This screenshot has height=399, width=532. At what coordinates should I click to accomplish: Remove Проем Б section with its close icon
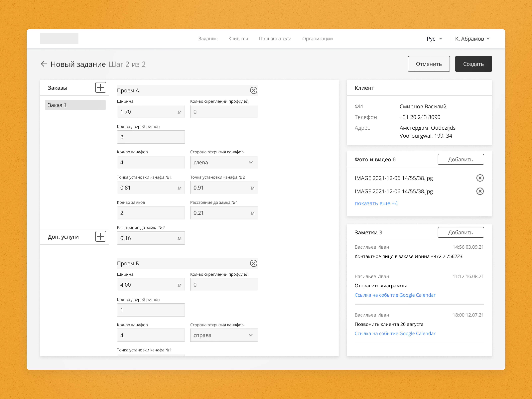click(x=254, y=264)
